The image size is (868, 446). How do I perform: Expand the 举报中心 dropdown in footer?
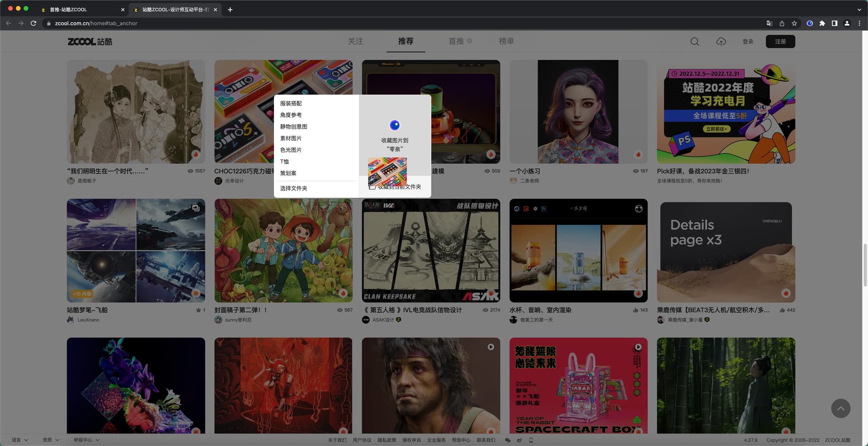(x=86, y=440)
